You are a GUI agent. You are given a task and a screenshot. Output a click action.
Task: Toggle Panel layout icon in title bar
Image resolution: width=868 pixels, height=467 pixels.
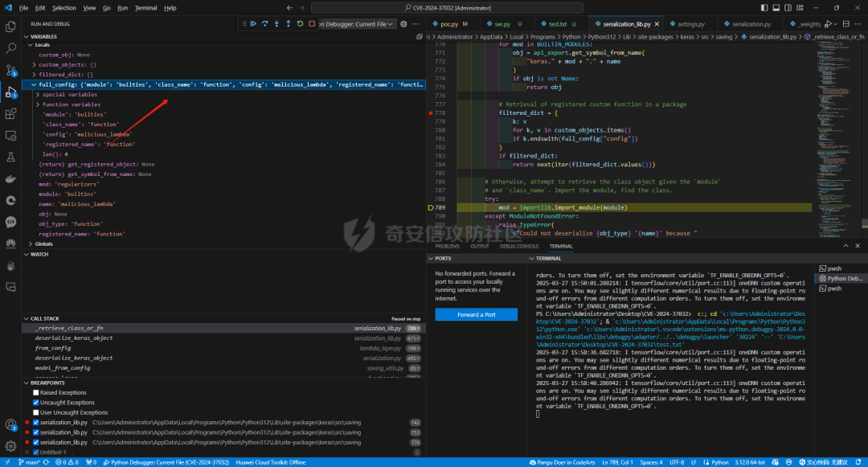coord(776,8)
